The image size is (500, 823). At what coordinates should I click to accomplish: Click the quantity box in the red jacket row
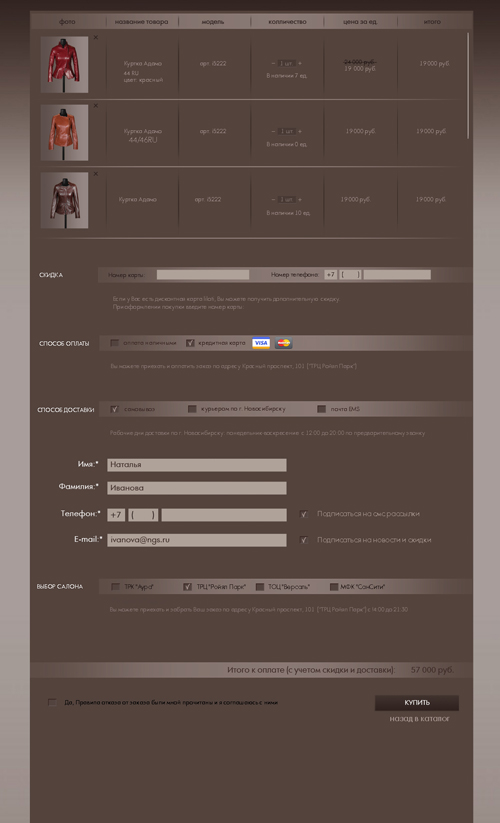point(286,64)
